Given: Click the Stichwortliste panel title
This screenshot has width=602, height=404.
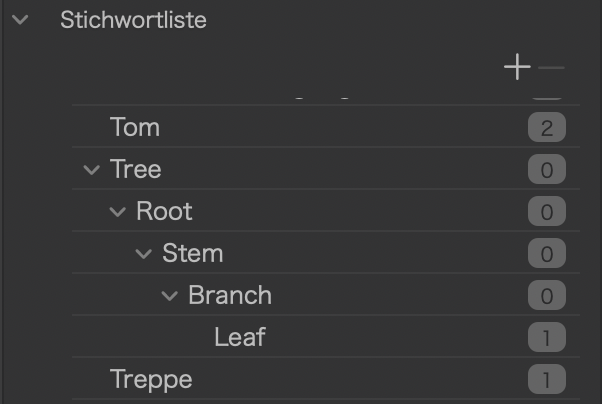Looking at the screenshot, I should coord(133,20).
